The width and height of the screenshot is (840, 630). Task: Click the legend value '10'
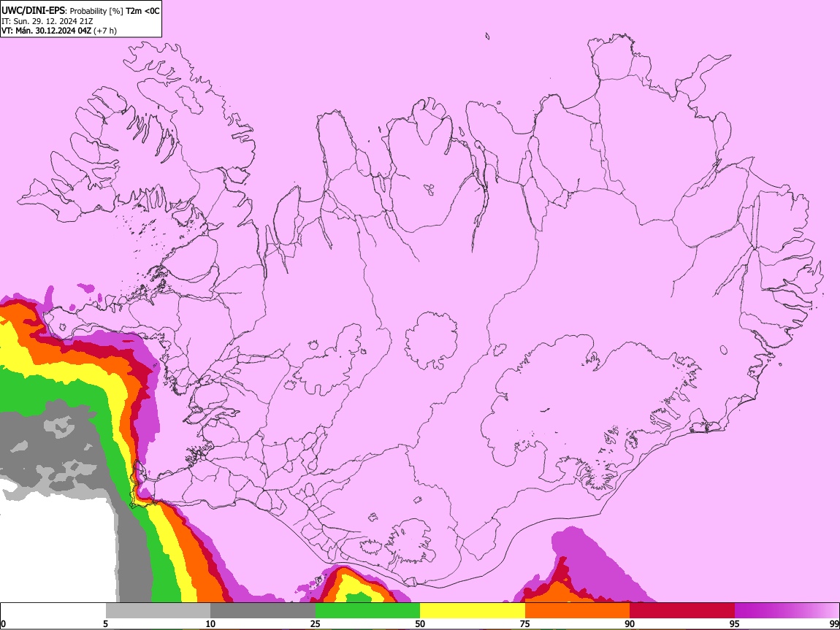click(210, 623)
